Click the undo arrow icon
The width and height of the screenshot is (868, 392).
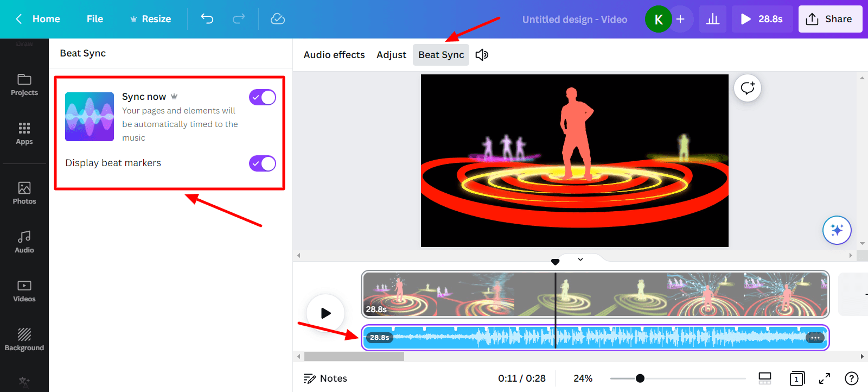click(207, 19)
